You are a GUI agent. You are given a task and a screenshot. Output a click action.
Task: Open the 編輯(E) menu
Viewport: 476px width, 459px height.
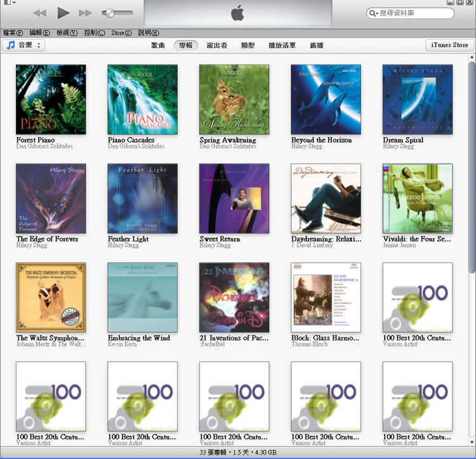click(40, 33)
